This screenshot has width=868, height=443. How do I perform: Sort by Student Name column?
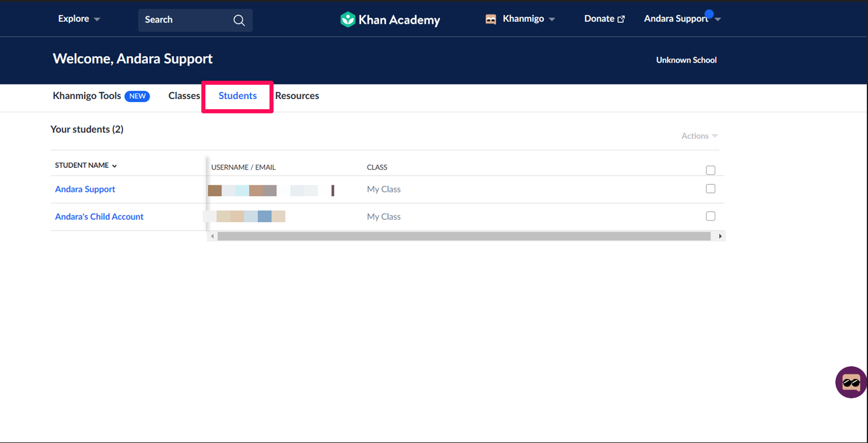[86, 165]
